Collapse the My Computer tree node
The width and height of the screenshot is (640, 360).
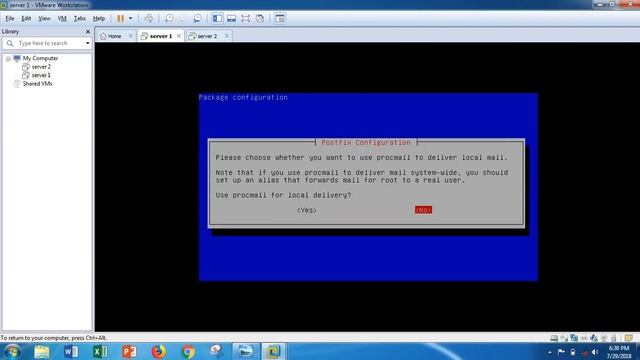pyautogui.click(x=8, y=59)
